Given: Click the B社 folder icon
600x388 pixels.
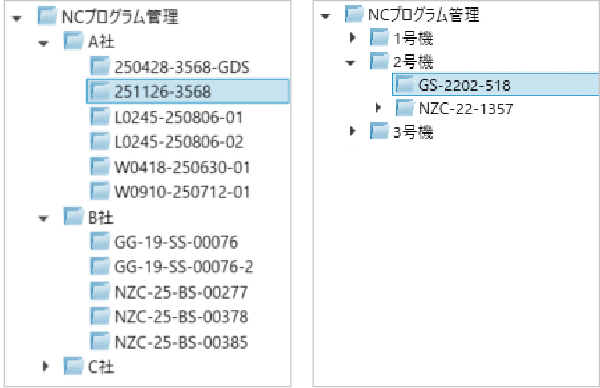Looking at the screenshot, I should [x=73, y=216].
